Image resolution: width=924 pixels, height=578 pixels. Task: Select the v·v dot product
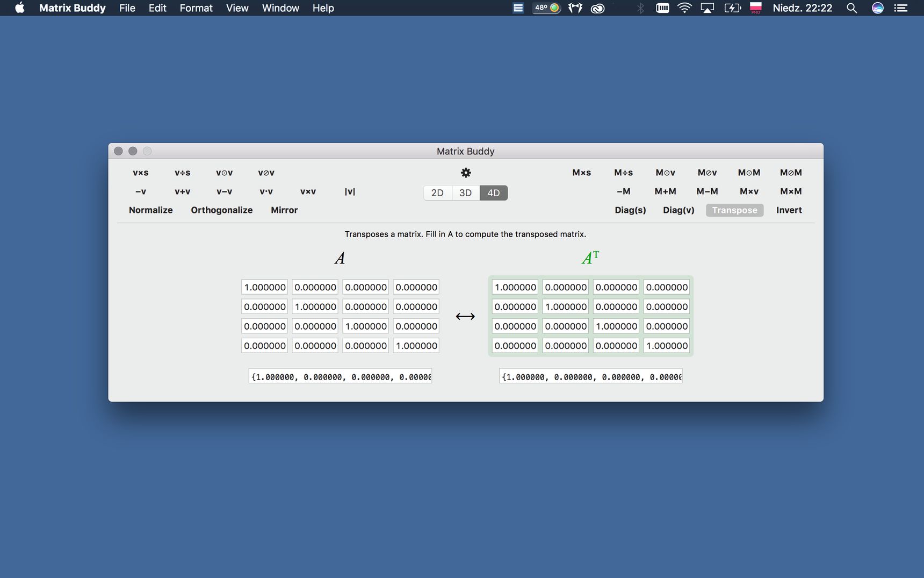coord(266,191)
